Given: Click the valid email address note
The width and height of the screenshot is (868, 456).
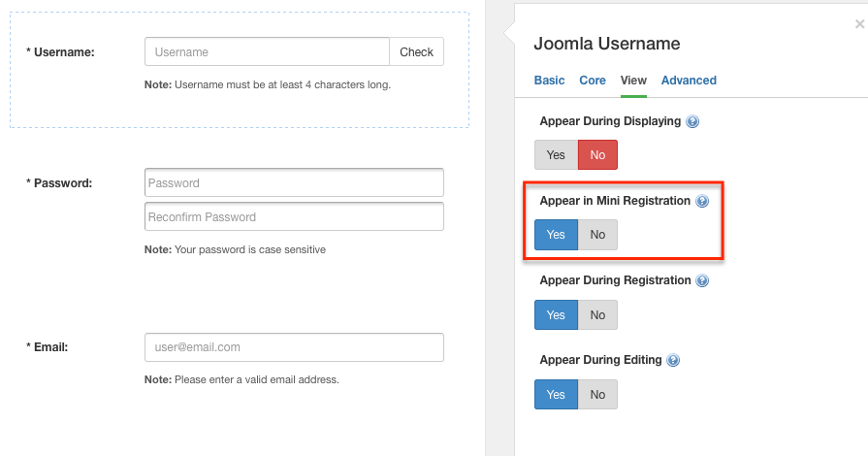Looking at the screenshot, I should 241,380.
